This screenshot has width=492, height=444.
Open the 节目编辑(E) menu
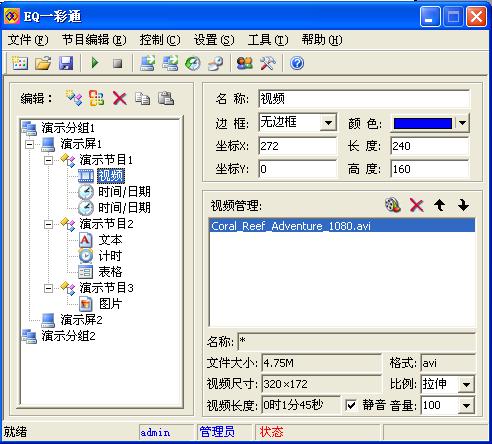coord(94,40)
